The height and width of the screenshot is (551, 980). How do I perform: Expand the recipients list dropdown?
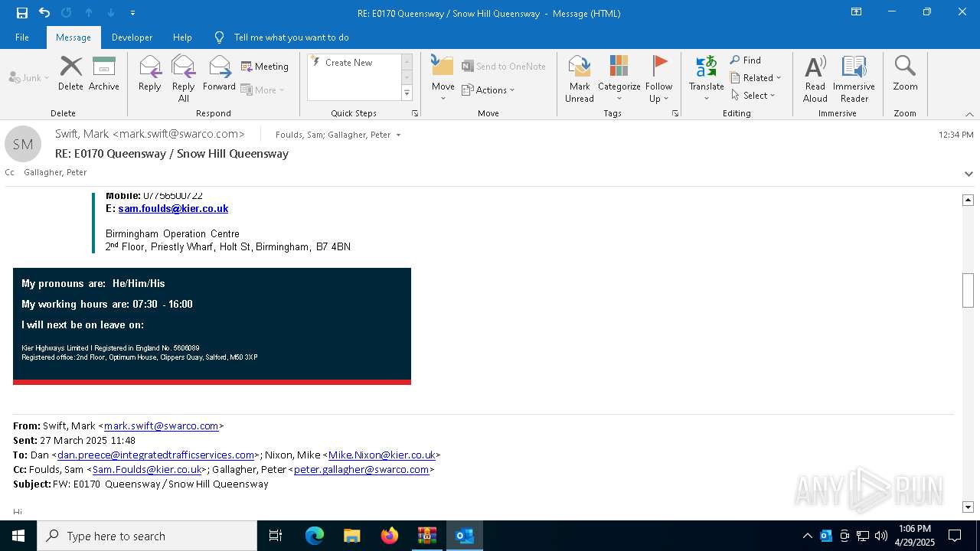pos(398,135)
